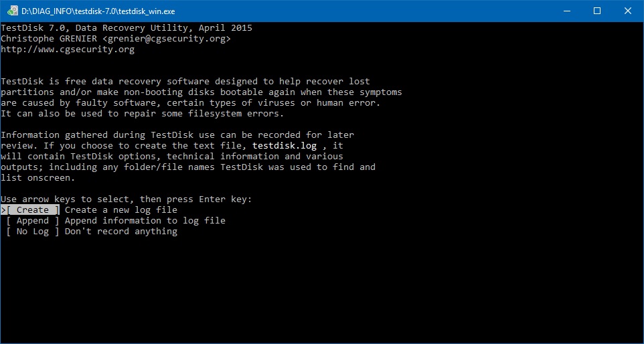Select the No Log option

(33, 232)
